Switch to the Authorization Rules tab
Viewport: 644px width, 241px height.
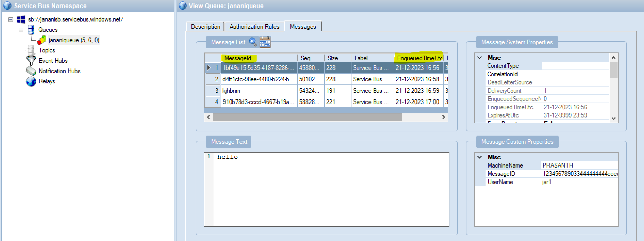tap(254, 26)
